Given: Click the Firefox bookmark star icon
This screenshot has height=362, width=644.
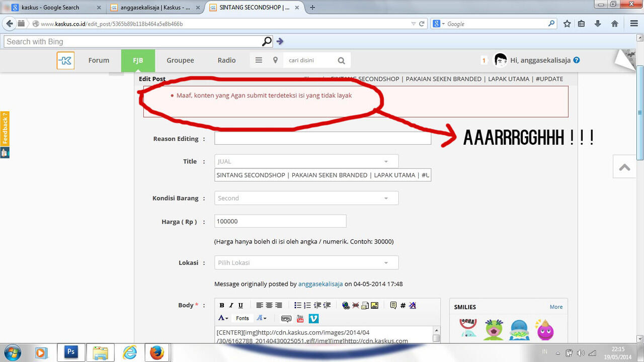Looking at the screenshot, I should [x=567, y=24].
